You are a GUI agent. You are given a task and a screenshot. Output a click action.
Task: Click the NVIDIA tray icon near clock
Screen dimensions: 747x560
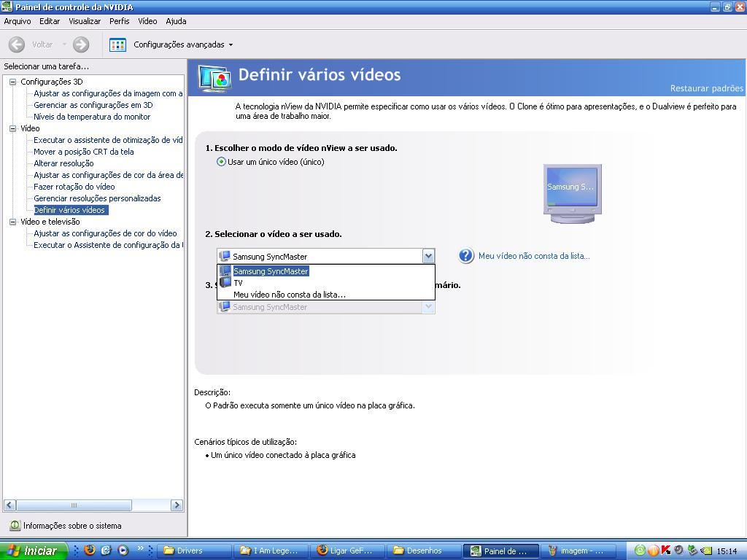706,551
